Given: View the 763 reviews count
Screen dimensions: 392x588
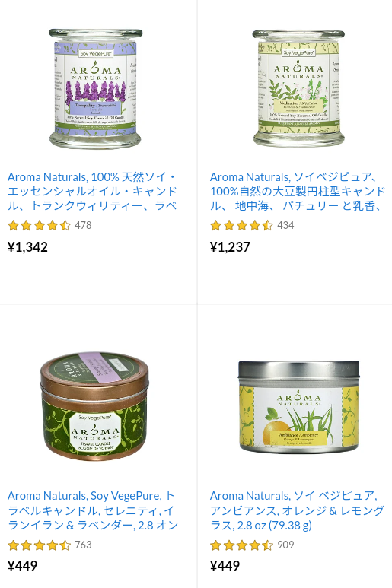Looking at the screenshot, I should [83, 545].
